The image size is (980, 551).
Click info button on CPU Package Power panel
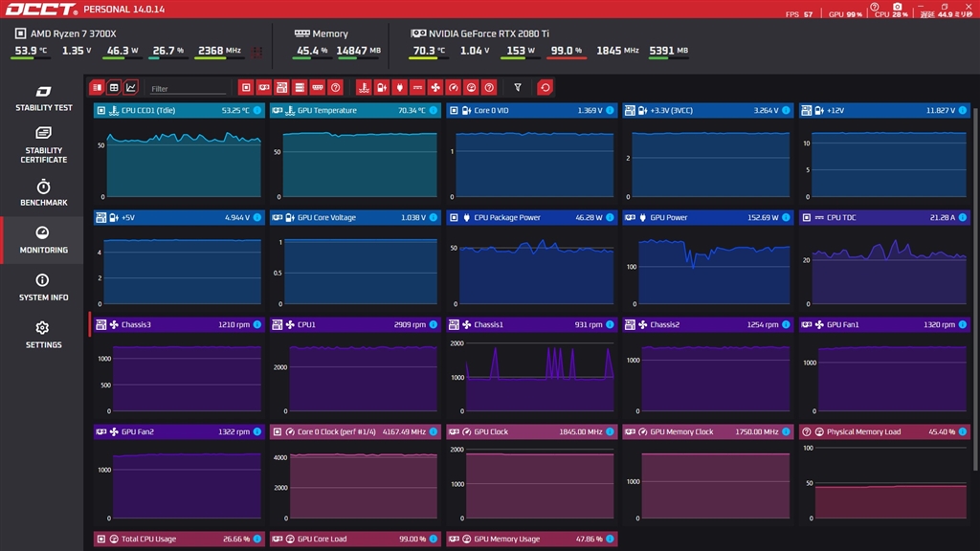610,218
